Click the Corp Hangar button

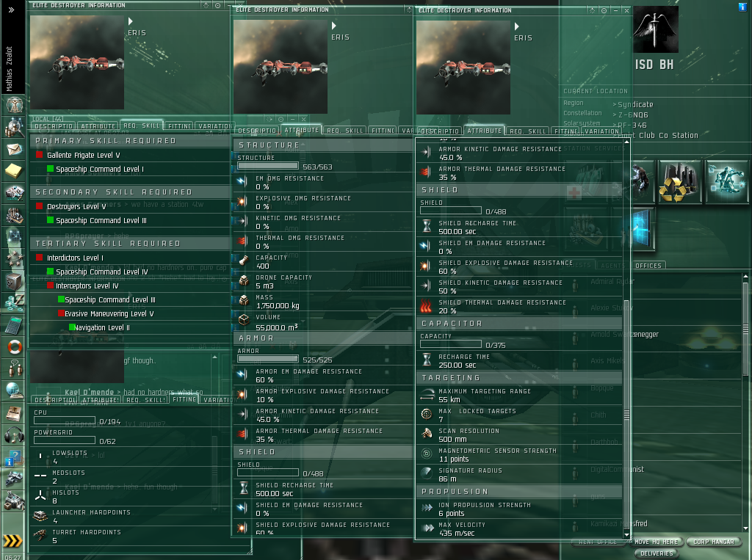tap(714, 542)
